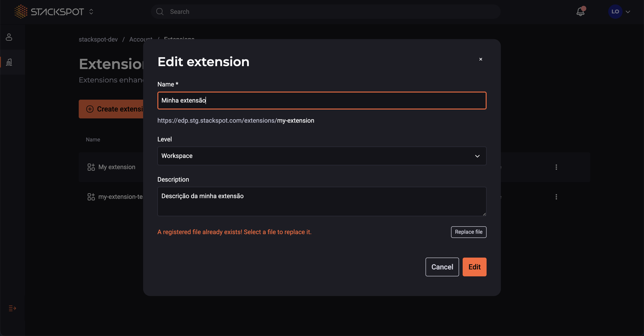
Task: Open the profile sidebar icon
Action: pyautogui.click(x=9, y=37)
